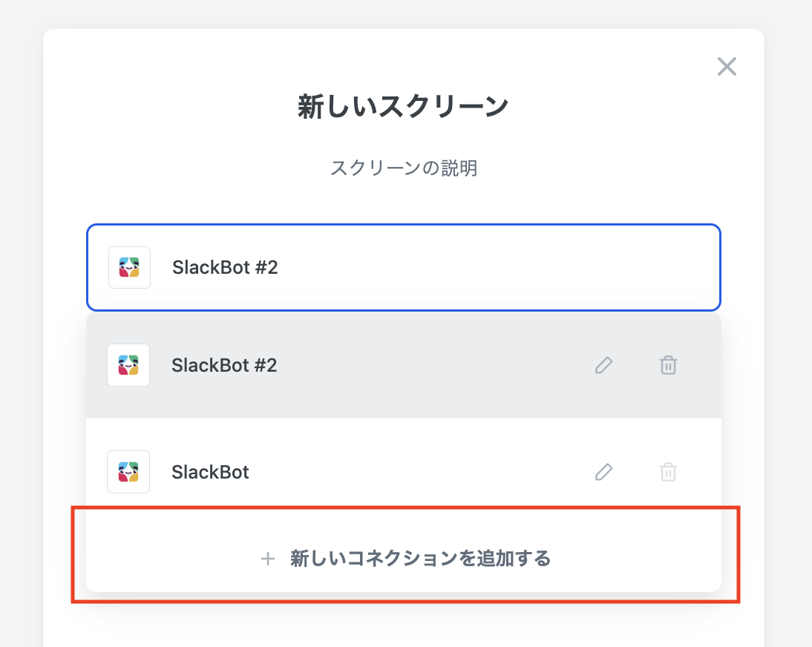Screen dimensions: 812x647
Task: Click the SlackBot avatar in the bottom row
Action: [x=128, y=472]
